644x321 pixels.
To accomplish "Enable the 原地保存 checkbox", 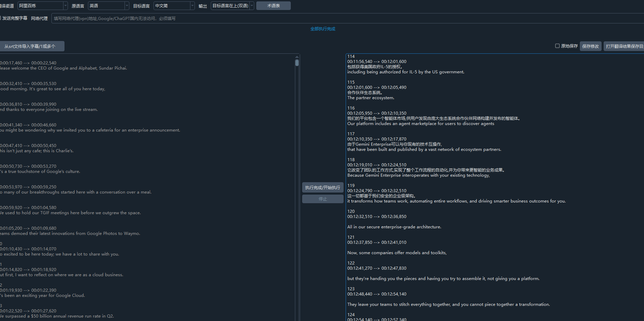I will point(557,46).
